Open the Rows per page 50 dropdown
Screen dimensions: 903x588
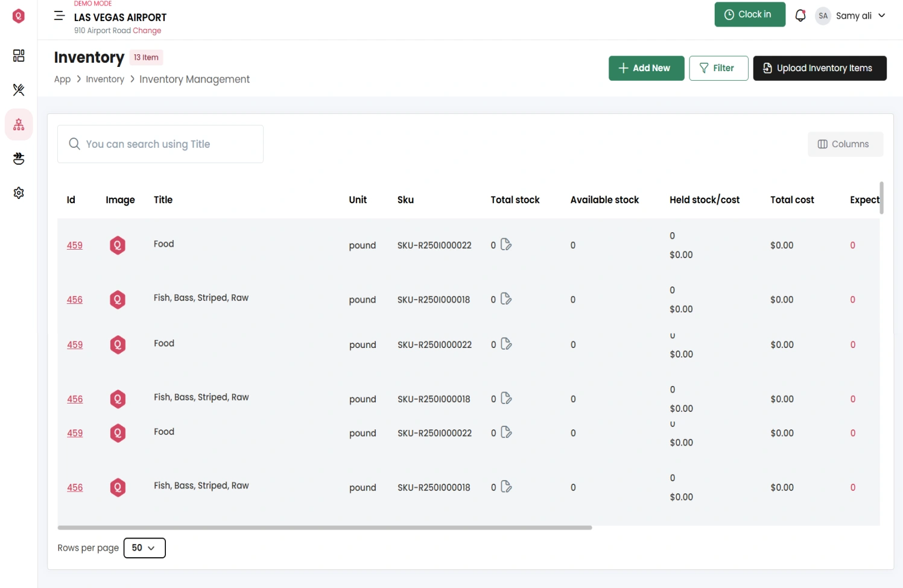tap(144, 548)
